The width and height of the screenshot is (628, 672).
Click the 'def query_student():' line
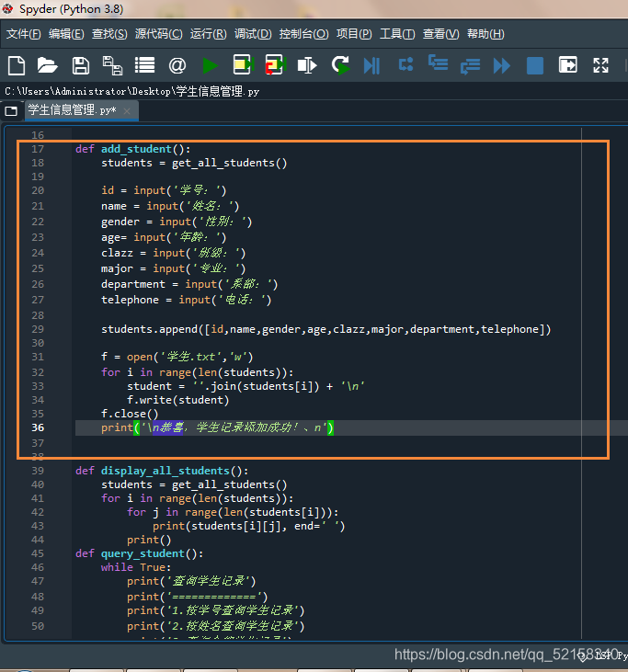pos(140,553)
